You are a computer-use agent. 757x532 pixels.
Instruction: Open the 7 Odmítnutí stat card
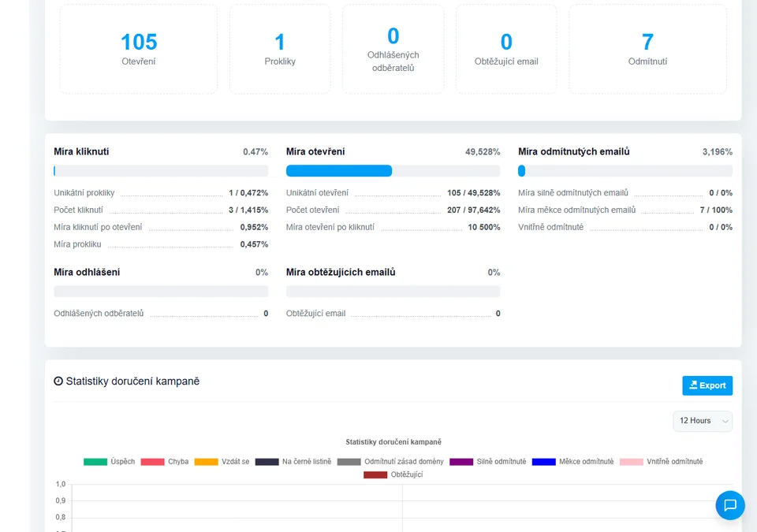647,49
